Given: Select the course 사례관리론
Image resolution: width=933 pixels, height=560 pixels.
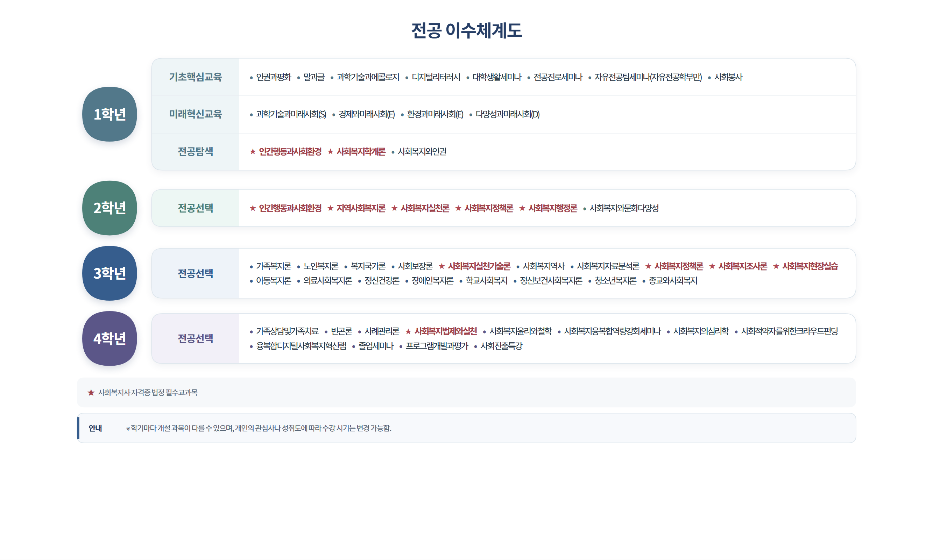Looking at the screenshot, I should 382,331.
